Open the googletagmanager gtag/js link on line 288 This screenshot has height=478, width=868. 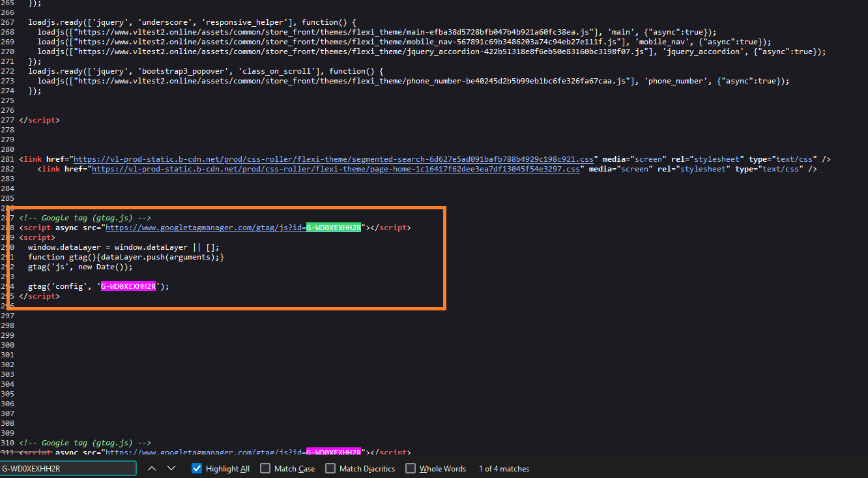pyautogui.click(x=205, y=228)
